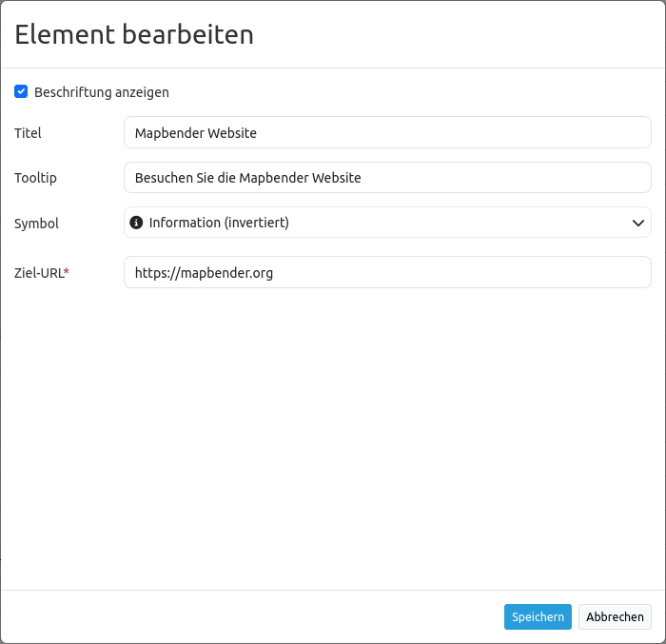This screenshot has height=644, width=666.
Task: Place cursor on 'Mapbender Website' title text
Action: (196, 133)
